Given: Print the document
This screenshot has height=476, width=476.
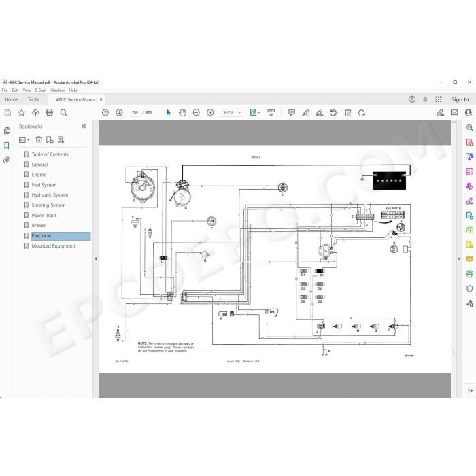Looking at the screenshot, I should tap(49, 113).
